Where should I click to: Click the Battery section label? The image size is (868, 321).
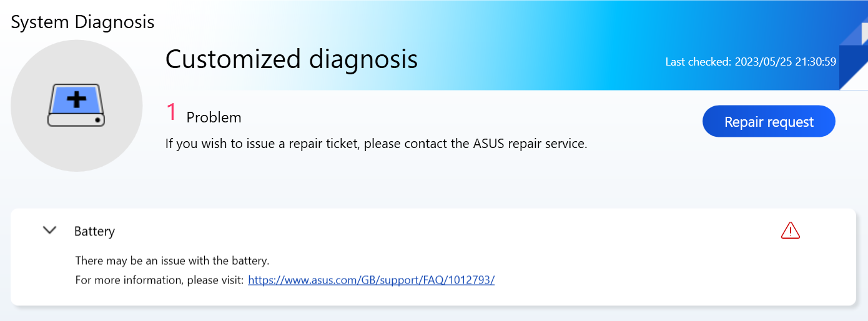(94, 231)
